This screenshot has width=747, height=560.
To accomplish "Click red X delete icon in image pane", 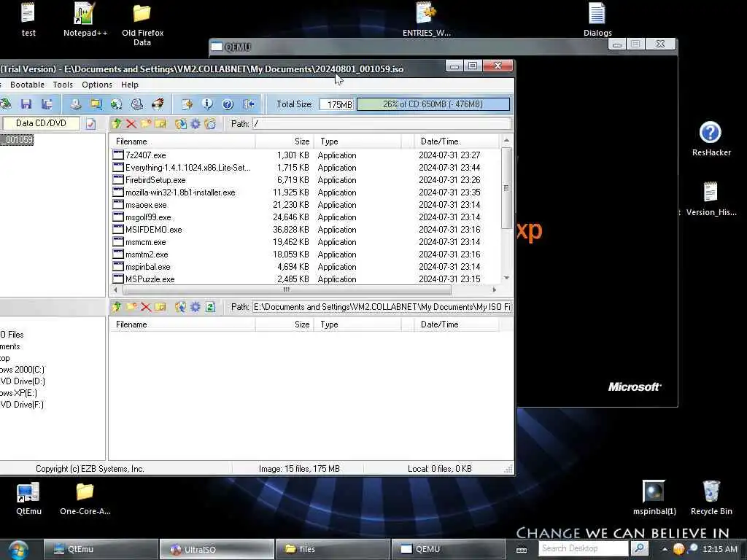I will (x=131, y=124).
